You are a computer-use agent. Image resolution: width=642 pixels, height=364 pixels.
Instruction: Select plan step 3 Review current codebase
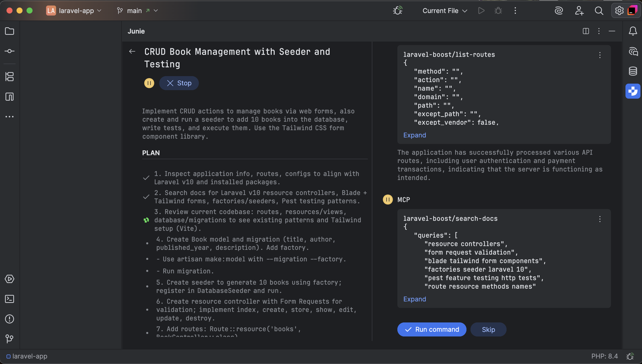(258, 220)
